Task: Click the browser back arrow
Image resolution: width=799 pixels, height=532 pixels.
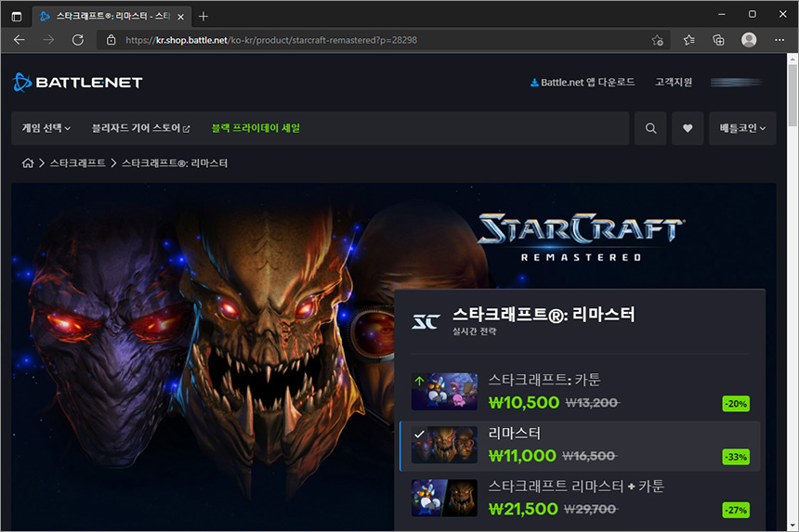Action: pos(20,40)
